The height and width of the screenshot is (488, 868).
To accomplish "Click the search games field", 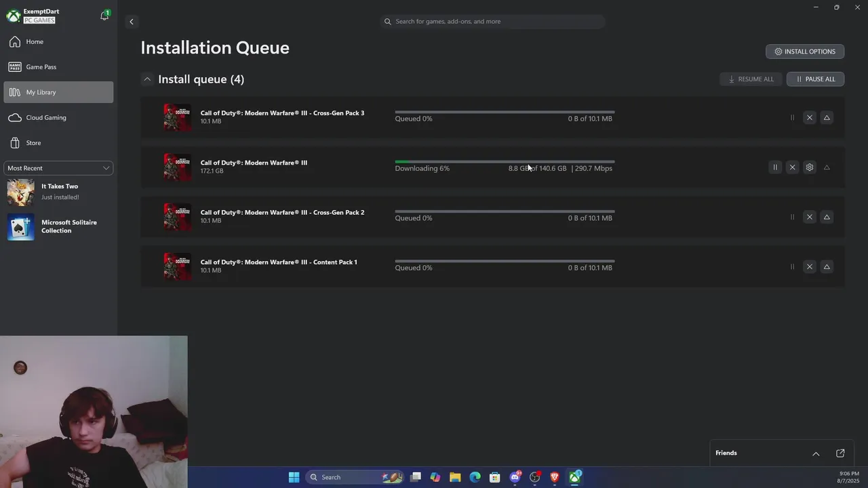I will [493, 22].
